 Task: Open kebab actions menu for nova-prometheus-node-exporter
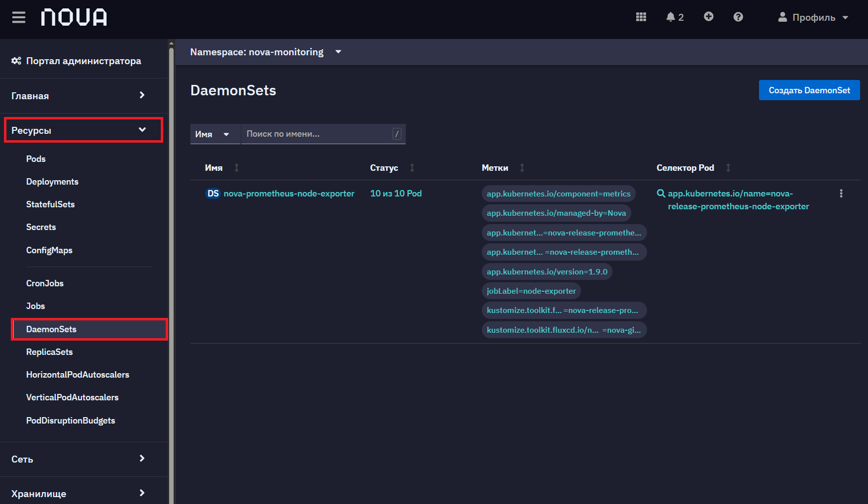[841, 194]
